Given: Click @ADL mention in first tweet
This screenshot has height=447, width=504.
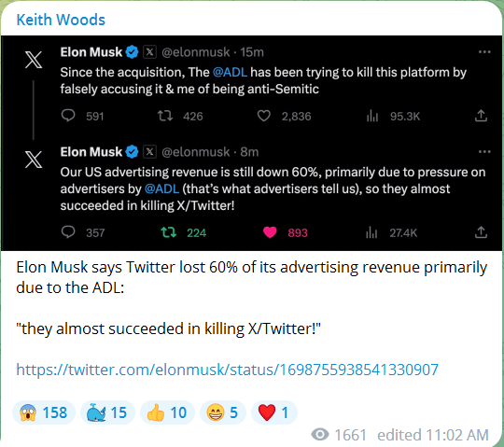Looking at the screenshot, I should pyautogui.click(x=230, y=72).
